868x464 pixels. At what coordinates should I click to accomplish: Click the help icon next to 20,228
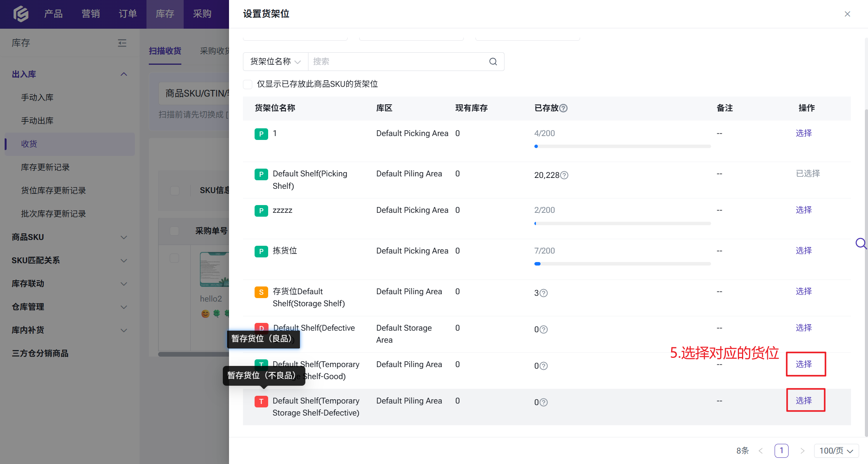565,175
